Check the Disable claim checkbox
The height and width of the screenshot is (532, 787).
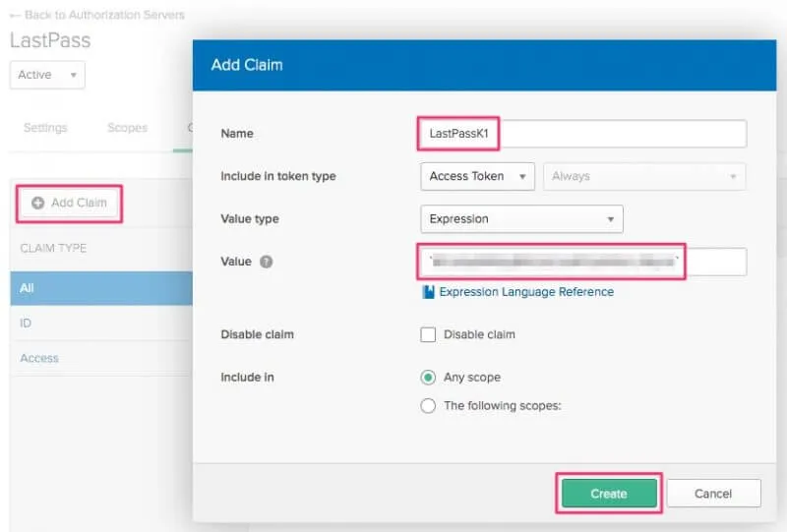coord(428,334)
